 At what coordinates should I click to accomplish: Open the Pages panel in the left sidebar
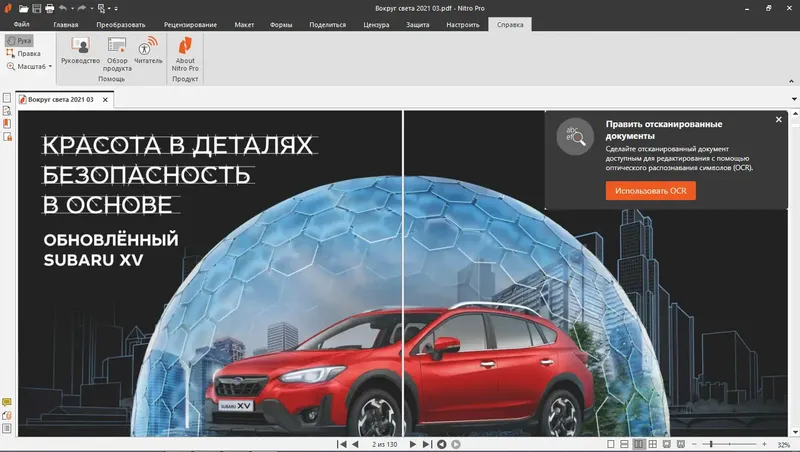point(7,97)
